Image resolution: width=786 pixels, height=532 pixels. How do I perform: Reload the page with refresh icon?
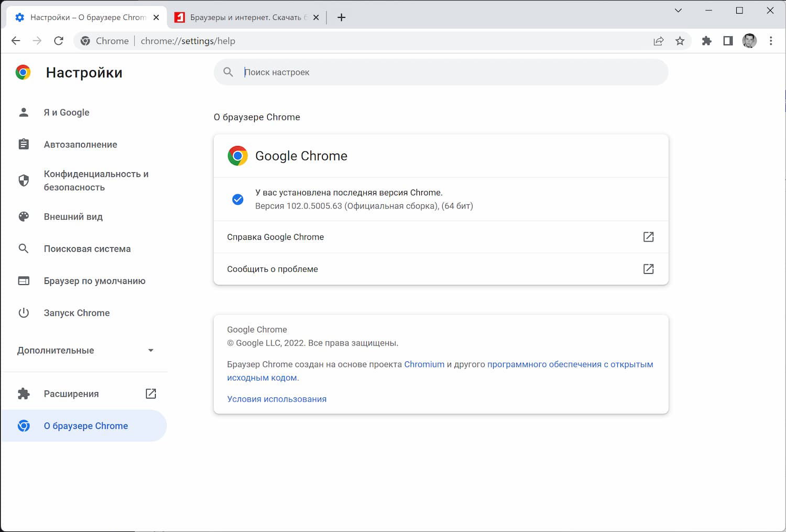click(x=59, y=41)
